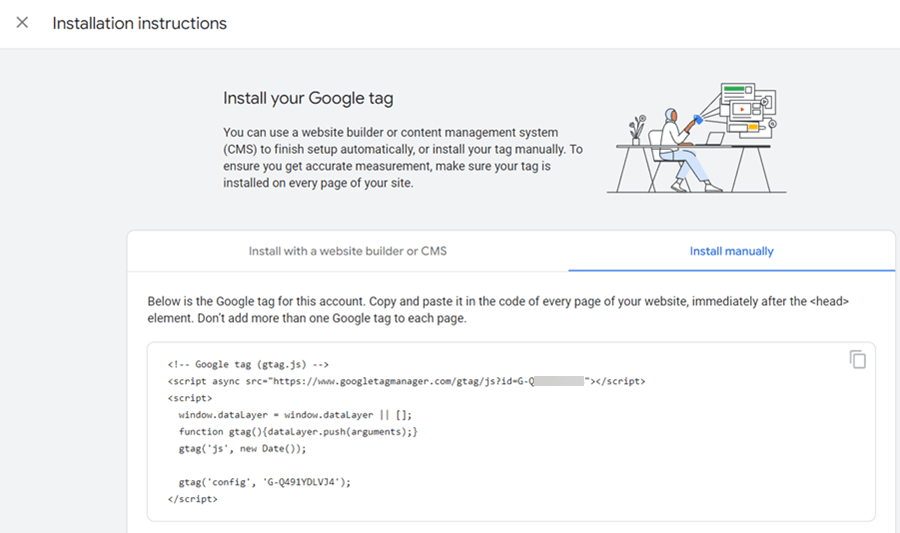Click the intro paragraph about CMS setup

coord(402,157)
